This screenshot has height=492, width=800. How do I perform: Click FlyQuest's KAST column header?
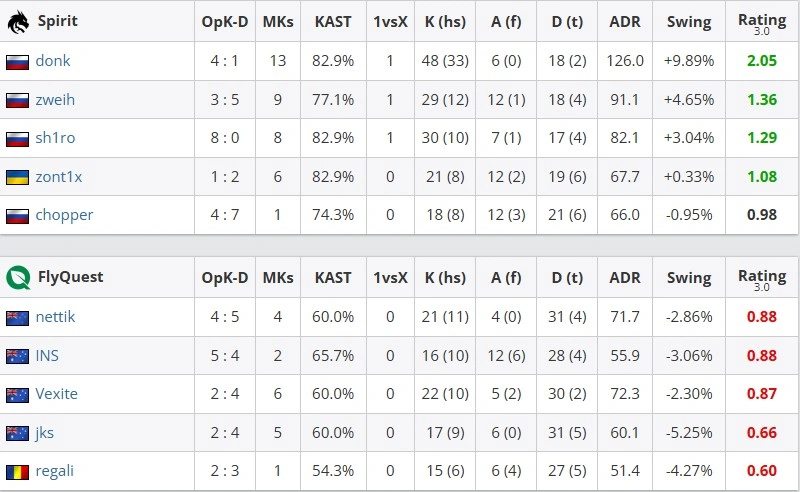point(333,278)
